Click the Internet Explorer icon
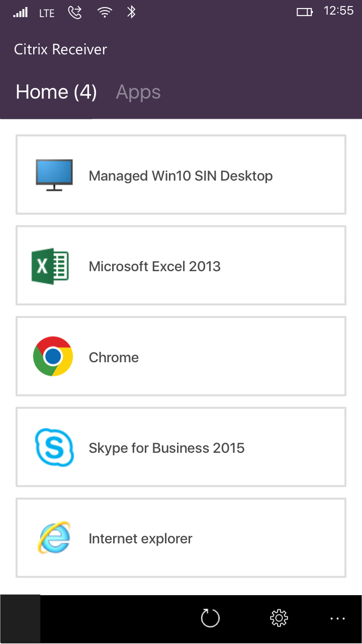 [x=53, y=538]
